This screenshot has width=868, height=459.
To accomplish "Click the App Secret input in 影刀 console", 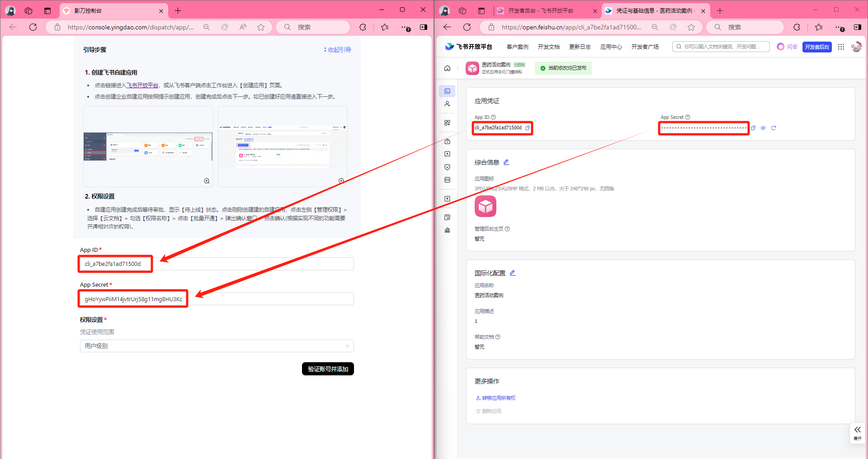I will [x=217, y=299].
